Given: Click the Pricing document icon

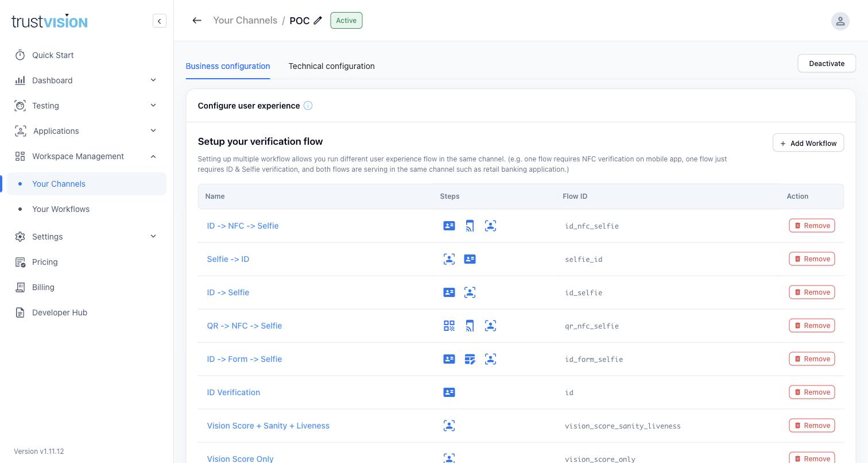Looking at the screenshot, I should [x=20, y=262].
